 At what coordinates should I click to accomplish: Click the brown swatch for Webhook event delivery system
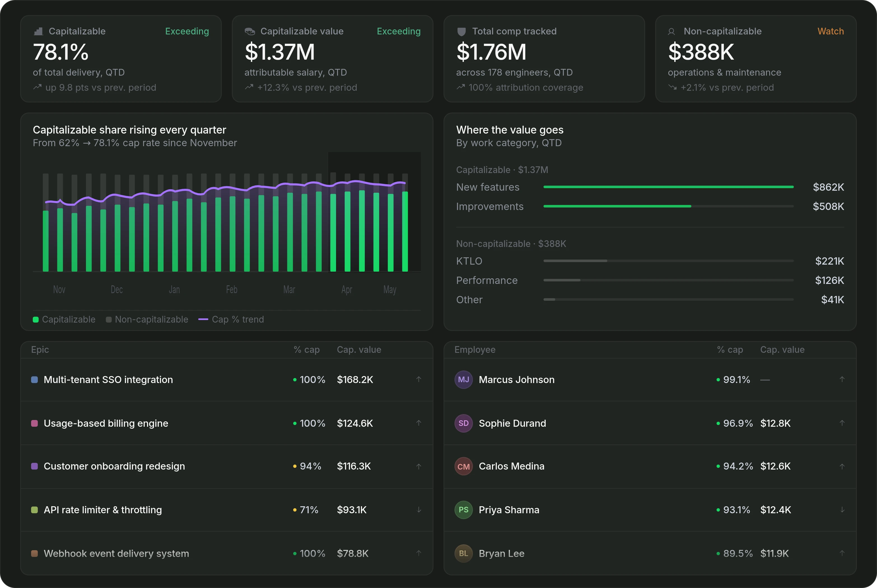coord(34,554)
